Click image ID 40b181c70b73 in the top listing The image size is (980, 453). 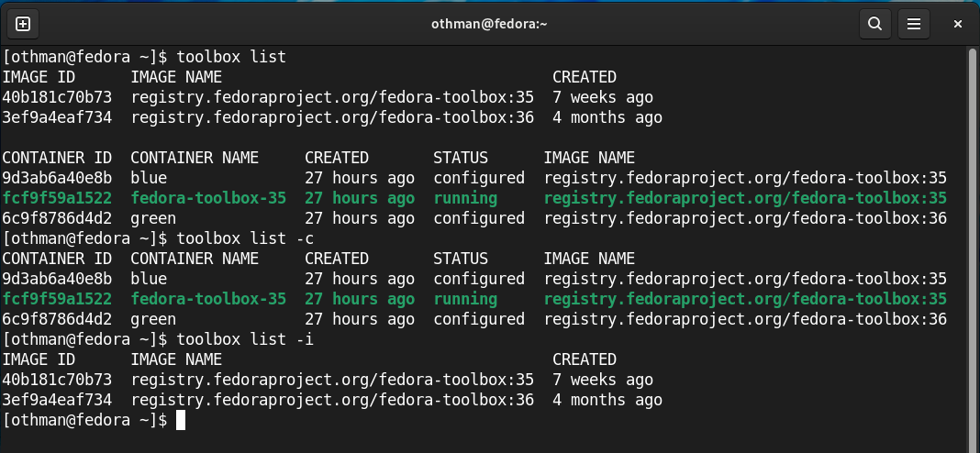57,97
